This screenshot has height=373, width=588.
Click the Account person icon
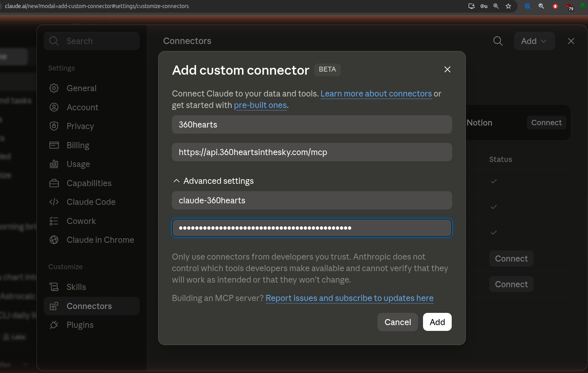54,107
